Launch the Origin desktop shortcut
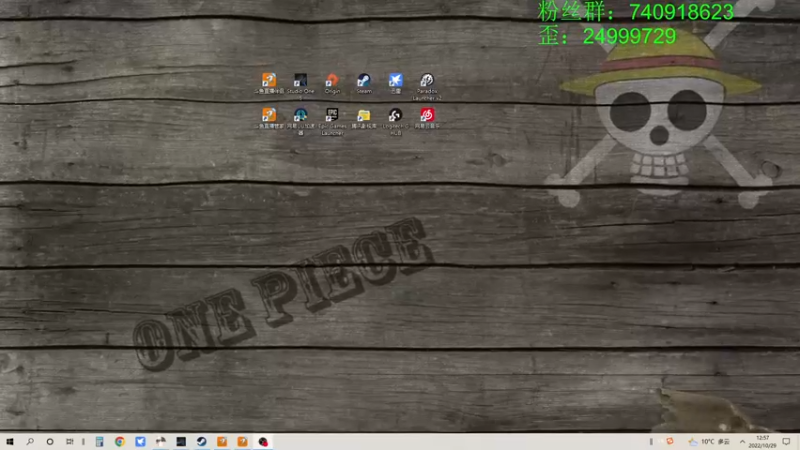The width and height of the screenshot is (800, 450). [332, 84]
